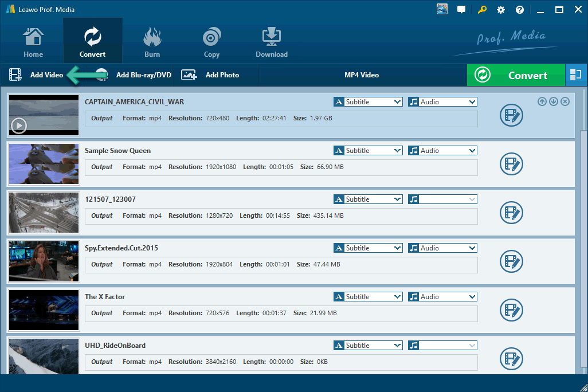Click the UHD_RideOnBoard title
The width and height of the screenshot is (588, 392).
[x=115, y=346]
